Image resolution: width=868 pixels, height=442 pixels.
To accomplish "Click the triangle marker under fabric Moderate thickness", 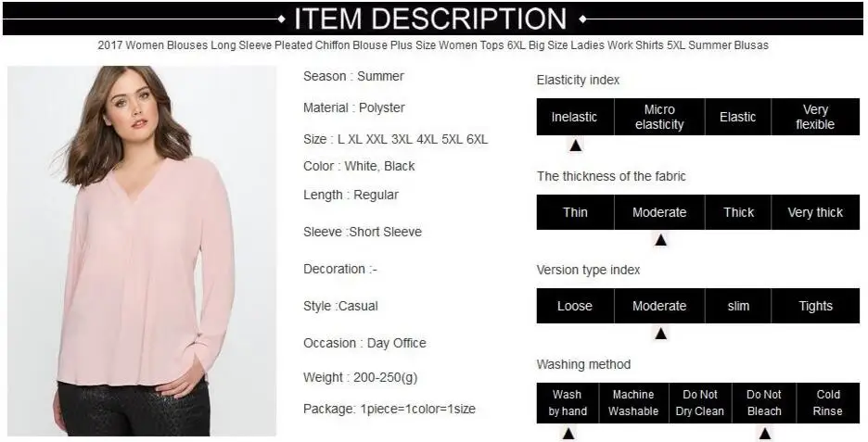I will [660, 239].
